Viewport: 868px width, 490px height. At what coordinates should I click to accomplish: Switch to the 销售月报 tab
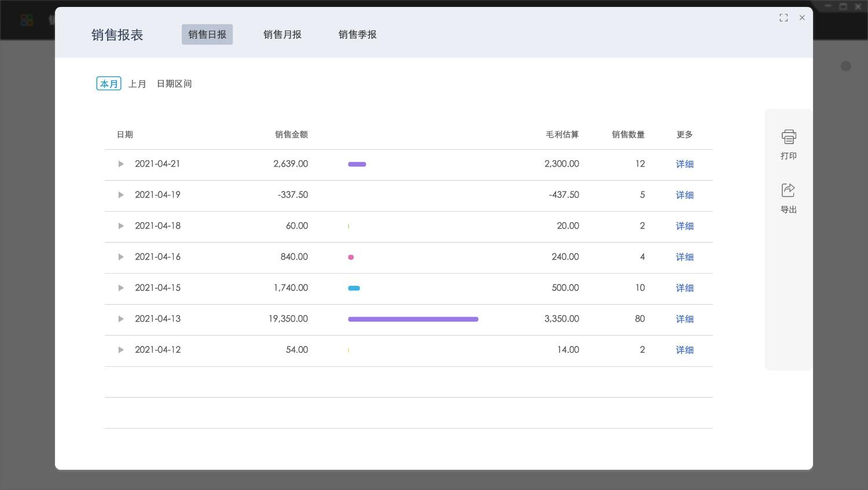(x=282, y=35)
